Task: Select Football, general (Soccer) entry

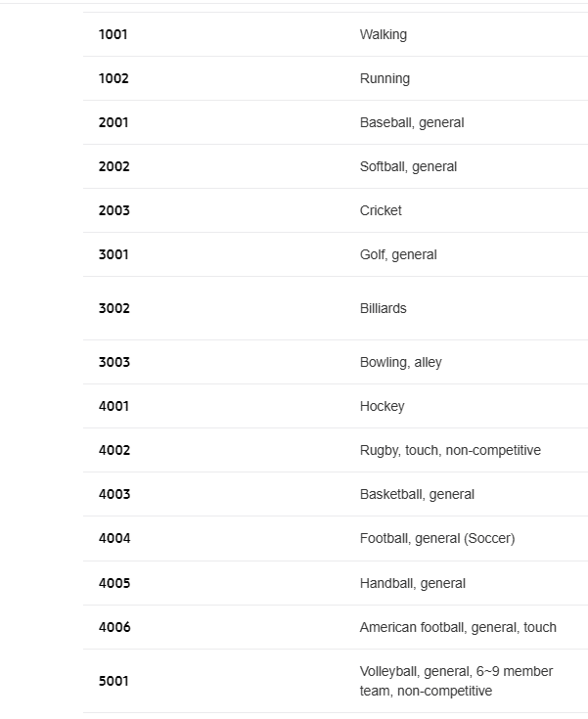Action: point(437,538)
